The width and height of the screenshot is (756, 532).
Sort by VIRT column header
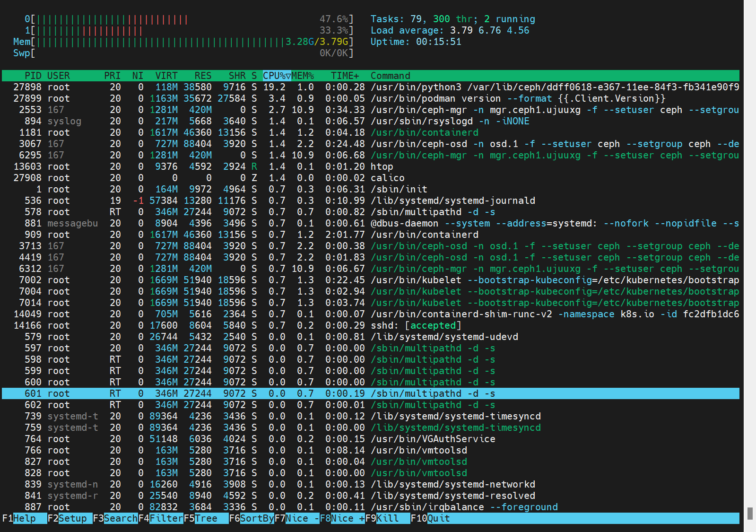tap(166, 76)
